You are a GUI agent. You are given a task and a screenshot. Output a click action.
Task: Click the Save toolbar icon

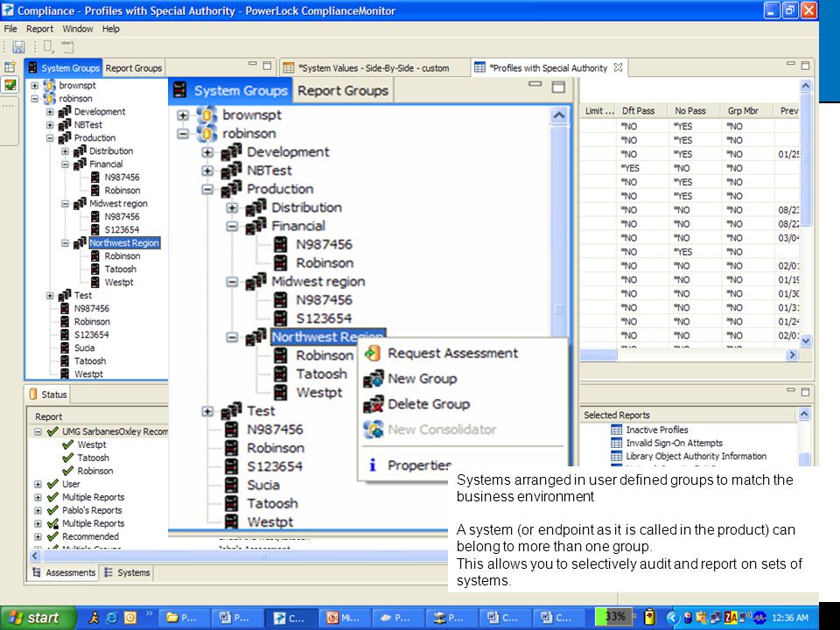[18, 47]
